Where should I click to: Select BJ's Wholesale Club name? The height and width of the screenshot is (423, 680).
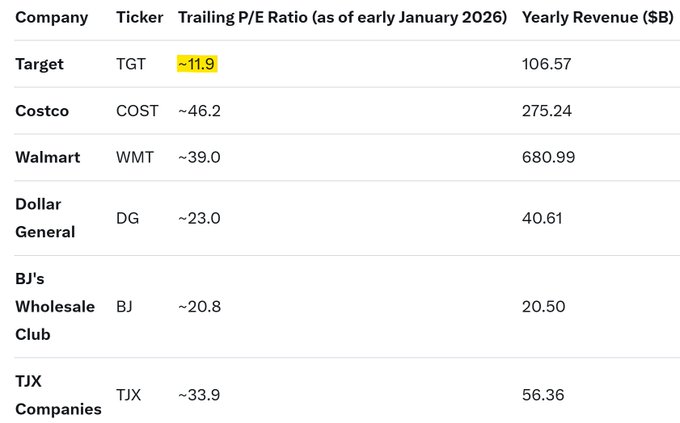click(x=54, y=306)
